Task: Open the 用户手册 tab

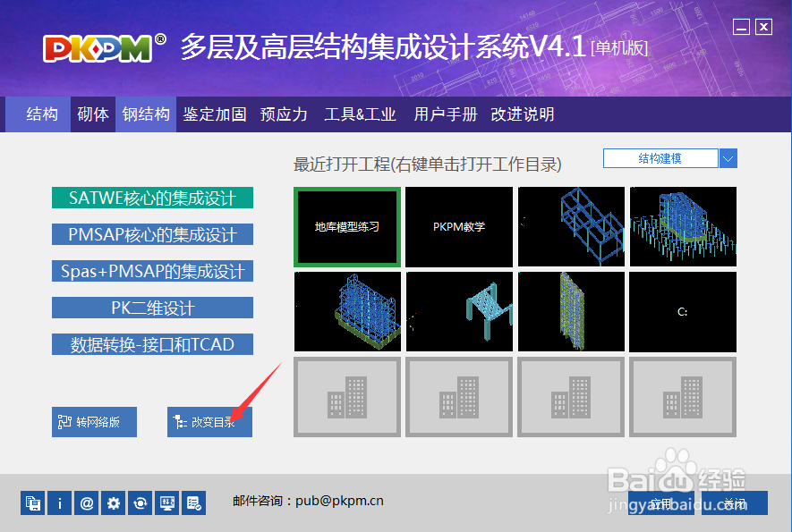Action: pyautogui.click(x=446, y=114)
